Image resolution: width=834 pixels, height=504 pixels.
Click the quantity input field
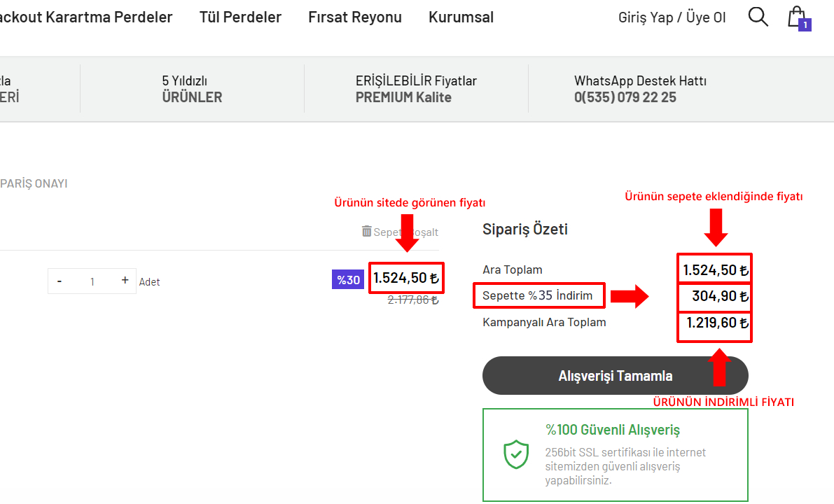pyautogui.click(x=92, y=281)
